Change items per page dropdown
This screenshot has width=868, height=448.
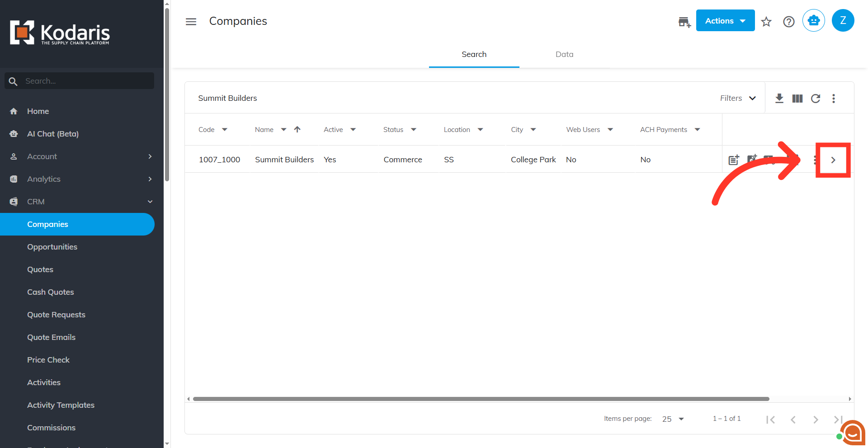coord(673,419)
